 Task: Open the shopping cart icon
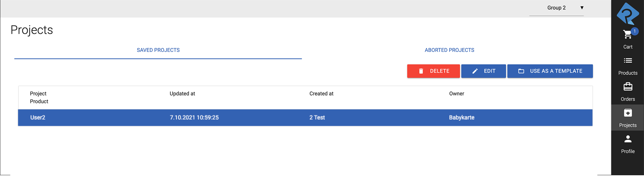[x=627, y=35]
